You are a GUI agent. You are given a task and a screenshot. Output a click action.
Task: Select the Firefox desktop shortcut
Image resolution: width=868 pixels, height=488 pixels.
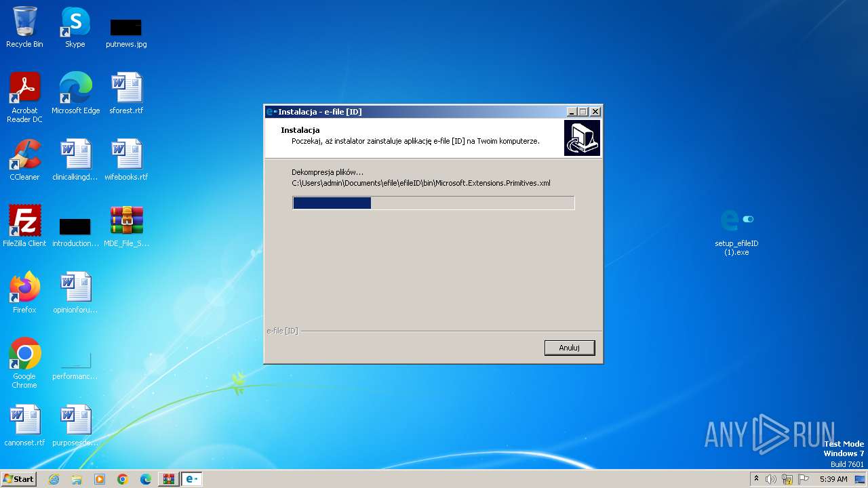[24, 293]
